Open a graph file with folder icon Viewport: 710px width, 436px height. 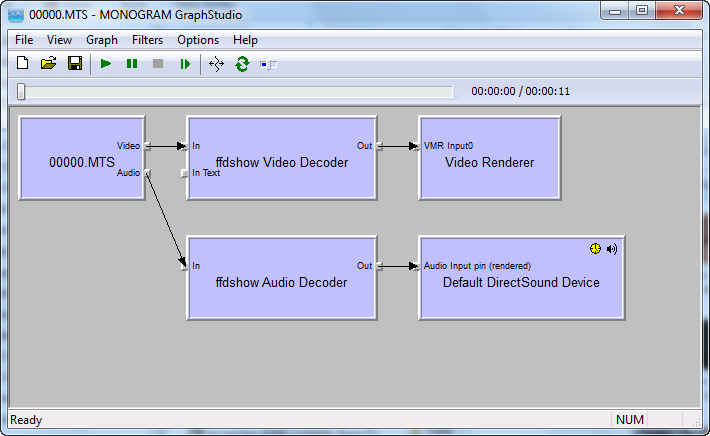coord(48,63)
